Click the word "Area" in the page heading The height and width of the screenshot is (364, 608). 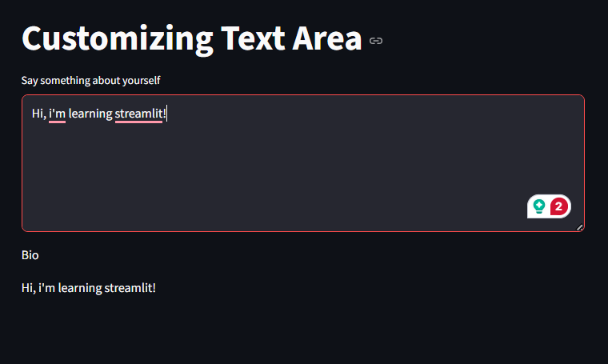coord(327,38)
